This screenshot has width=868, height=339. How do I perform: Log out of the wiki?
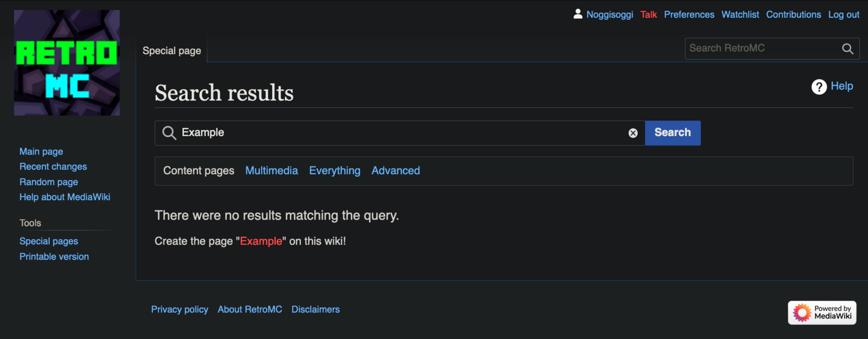[844, 15]
